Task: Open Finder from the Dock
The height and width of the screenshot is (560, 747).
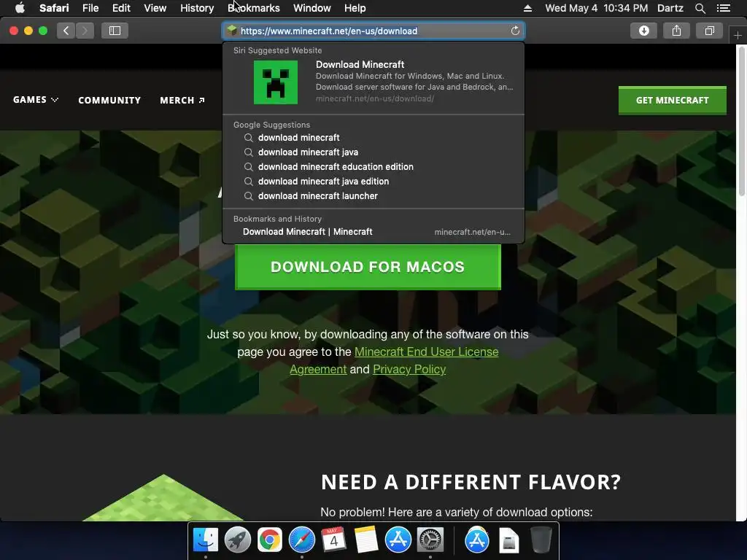Action: [x=205, y=540]
